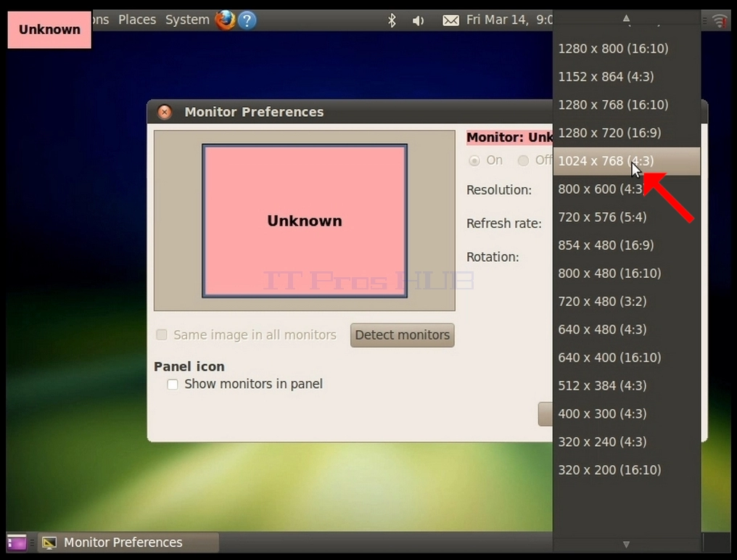
Task: Click the Detect monitors button
Action: click(403, 335)
